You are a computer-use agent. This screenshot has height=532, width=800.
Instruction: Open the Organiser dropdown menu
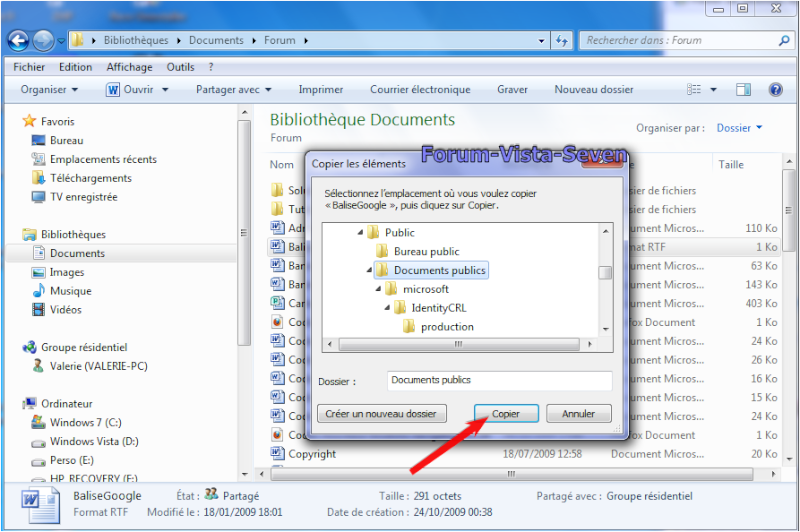(x=49, y=90)
